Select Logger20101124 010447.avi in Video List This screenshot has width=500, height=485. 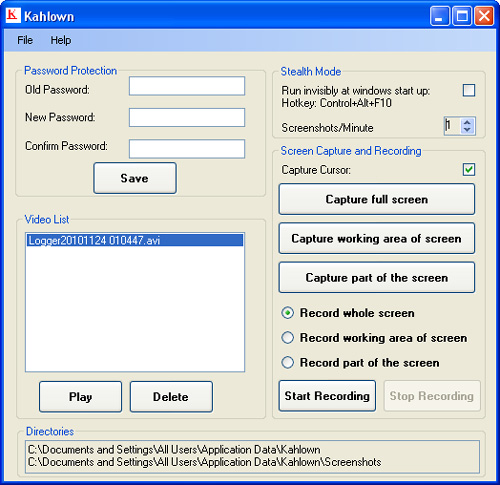[135, 240]
